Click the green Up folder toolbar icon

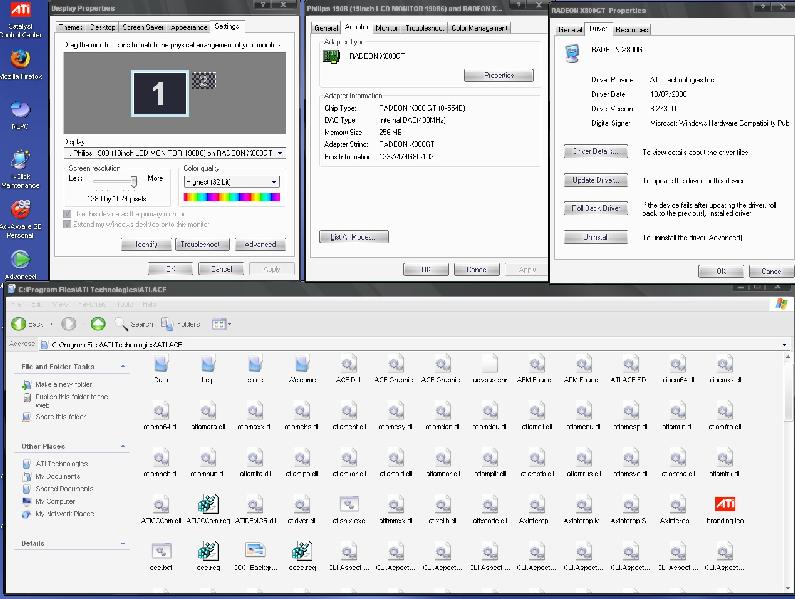tap(98, 324)
